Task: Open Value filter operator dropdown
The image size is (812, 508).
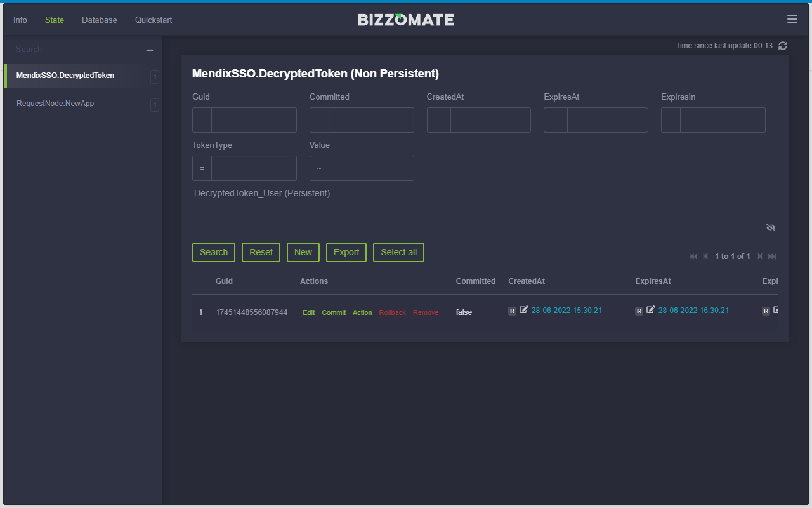Action: tap(320, 168)
